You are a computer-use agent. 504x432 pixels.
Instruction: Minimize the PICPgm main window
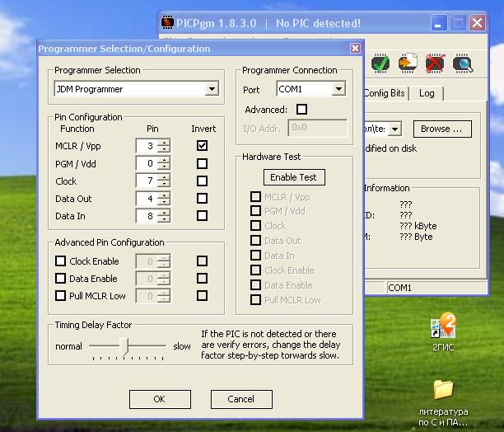click(x=439, y=23)
